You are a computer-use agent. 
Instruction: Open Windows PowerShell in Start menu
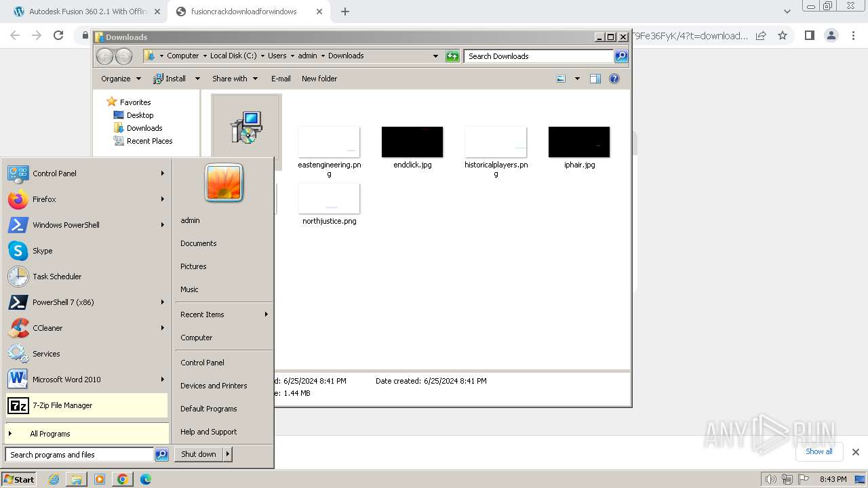87,225
